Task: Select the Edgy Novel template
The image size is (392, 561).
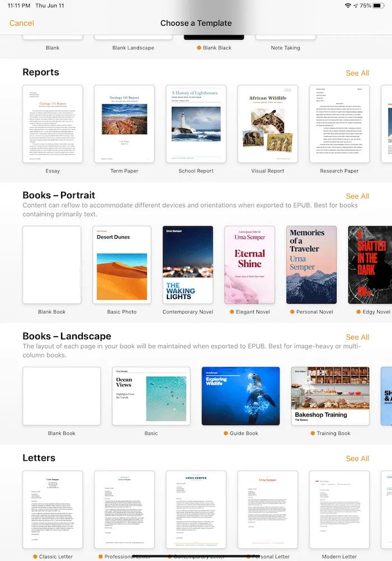Action: (x=370, y=265)
